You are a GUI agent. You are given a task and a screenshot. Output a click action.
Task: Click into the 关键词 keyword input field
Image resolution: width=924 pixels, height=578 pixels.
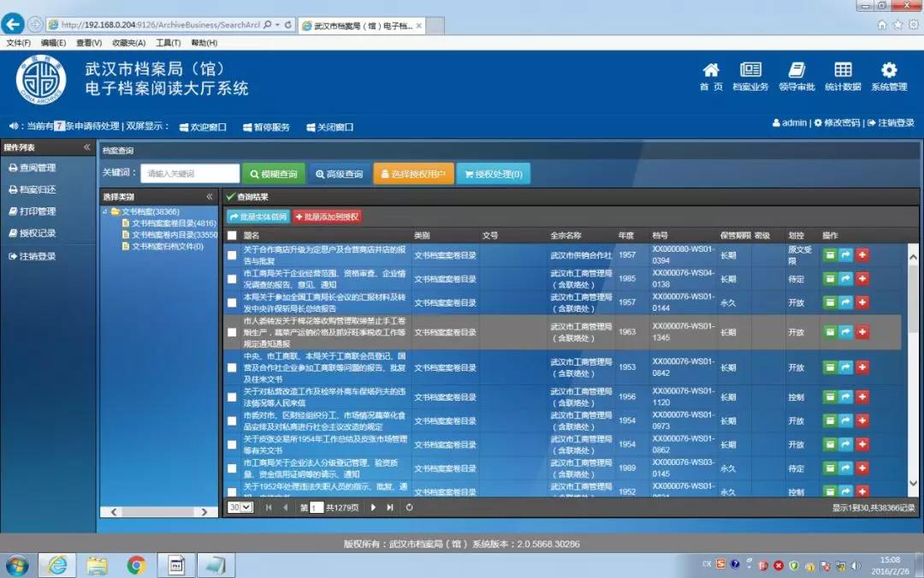190,174
